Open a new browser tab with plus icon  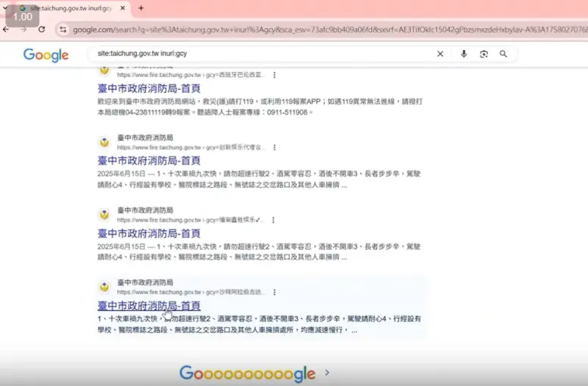(x=141, y=8)
